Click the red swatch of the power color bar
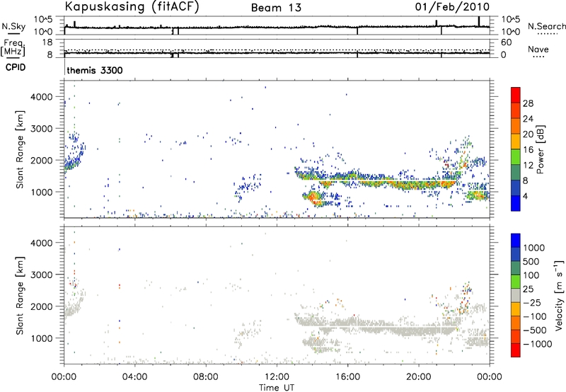The height and width of the screenshot is (392, 566). tap(516, 95)
